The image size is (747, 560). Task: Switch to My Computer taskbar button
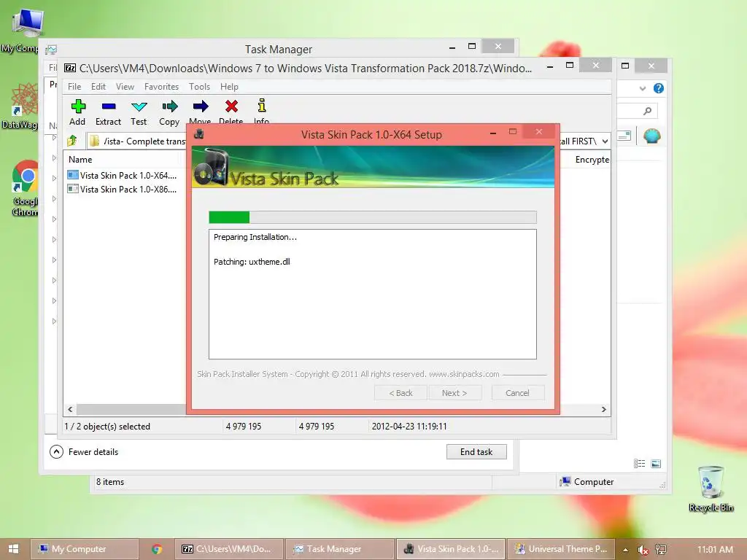pos(85,549)
